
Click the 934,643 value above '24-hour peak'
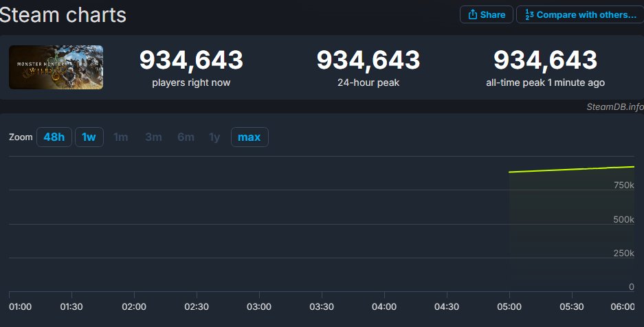368,60
